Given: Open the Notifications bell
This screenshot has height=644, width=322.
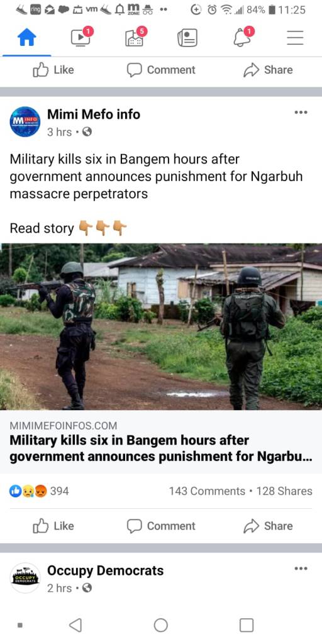Looking at the screenshot, I should point(243,37).
